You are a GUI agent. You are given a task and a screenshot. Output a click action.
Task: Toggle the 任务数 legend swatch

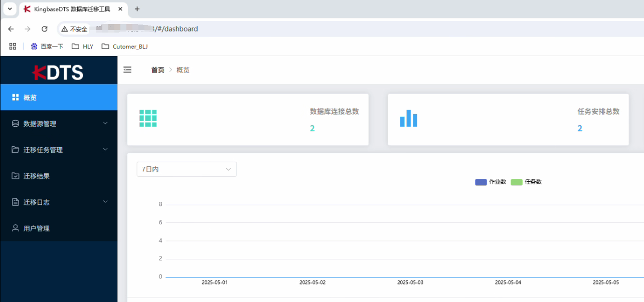517,182
